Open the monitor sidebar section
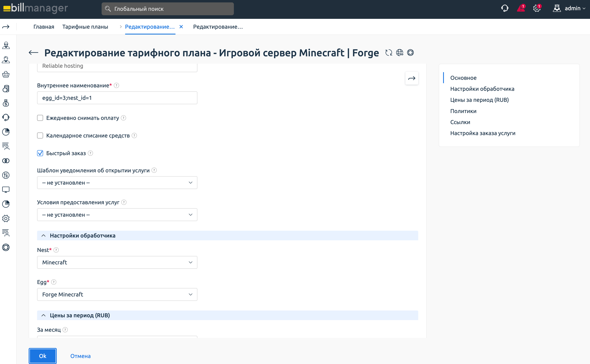This screenshot has width=590, height=364. coord(6,190)
